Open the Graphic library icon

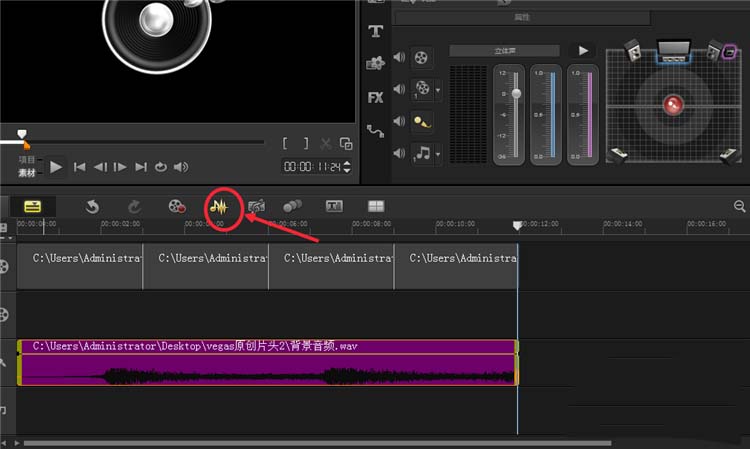pyautogui.click(x=375, y=63)
